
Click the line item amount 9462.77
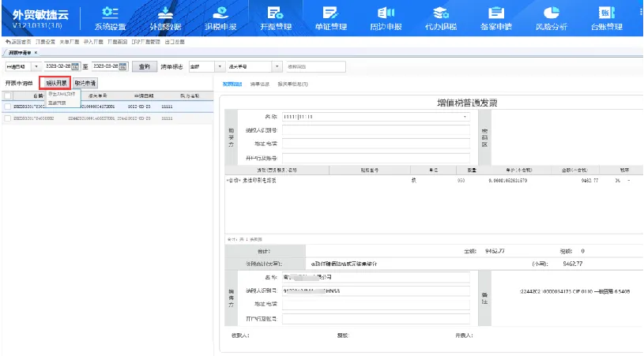589,181
